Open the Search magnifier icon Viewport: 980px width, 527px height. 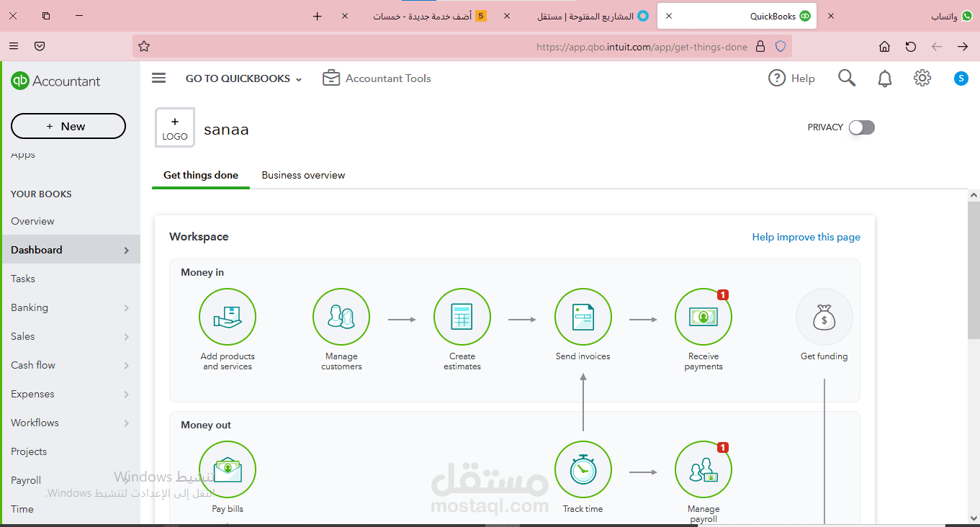click(x=847, y=78)
